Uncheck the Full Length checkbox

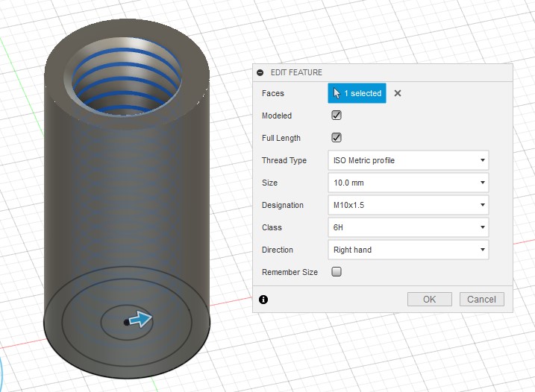click(337, 138)
